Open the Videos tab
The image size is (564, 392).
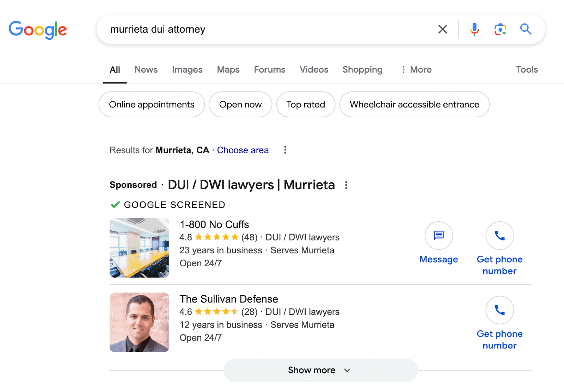click(x=314, y=69)
